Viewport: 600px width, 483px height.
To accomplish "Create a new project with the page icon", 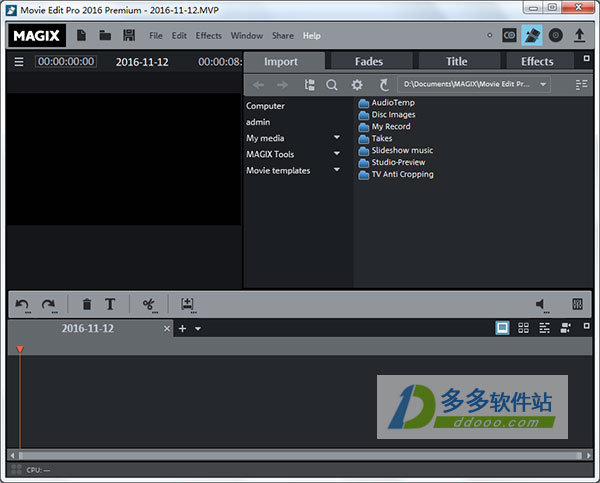I will pos(81,36).
